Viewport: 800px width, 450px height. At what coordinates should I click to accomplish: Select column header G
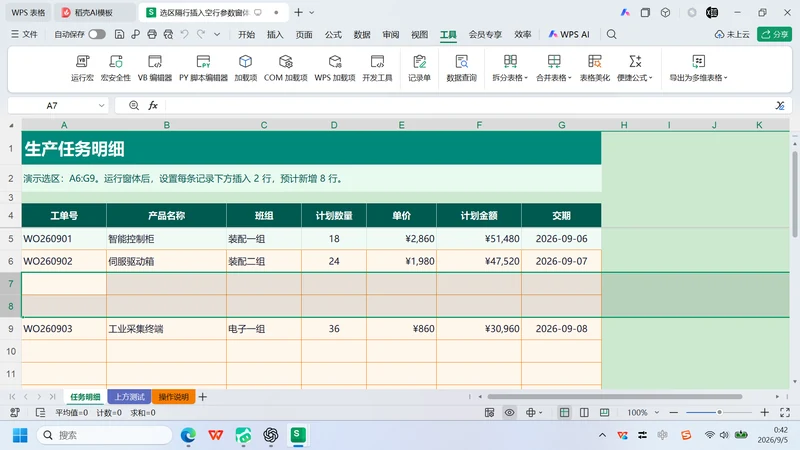click(561, 125)
